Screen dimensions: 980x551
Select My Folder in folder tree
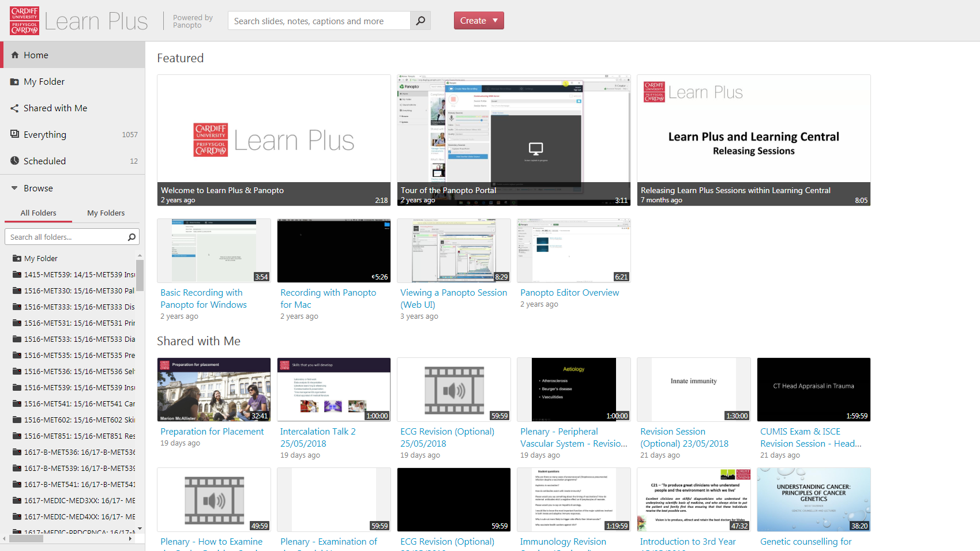[x=40, y=258]
